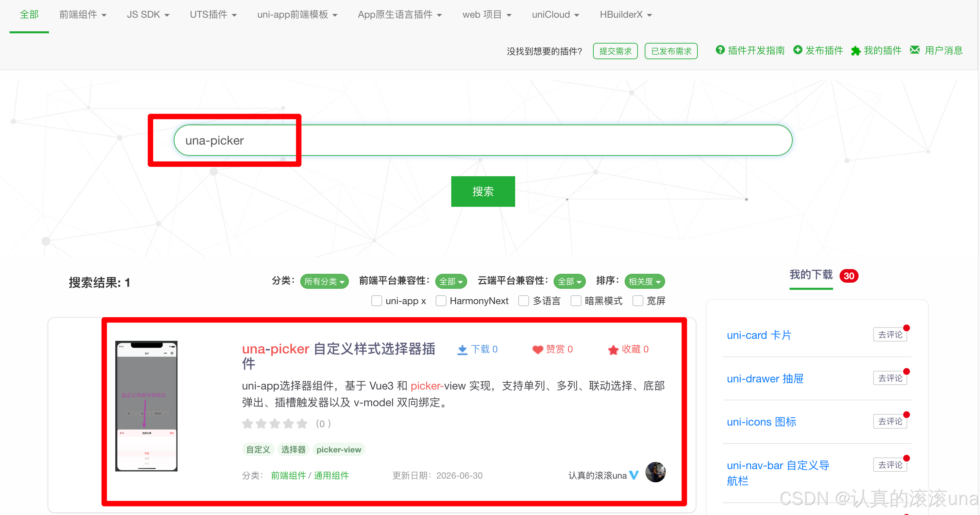Click the author avatar of 认真的滚滚una
Viewport: 980px width, 515px height.
[x=655, y=472]
